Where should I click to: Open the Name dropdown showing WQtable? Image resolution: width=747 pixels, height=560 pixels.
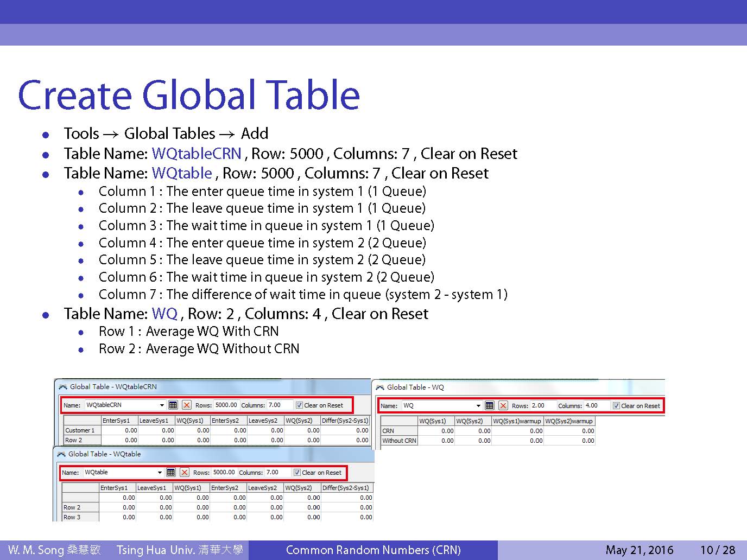pyautogui.click(x=160, y=472)
